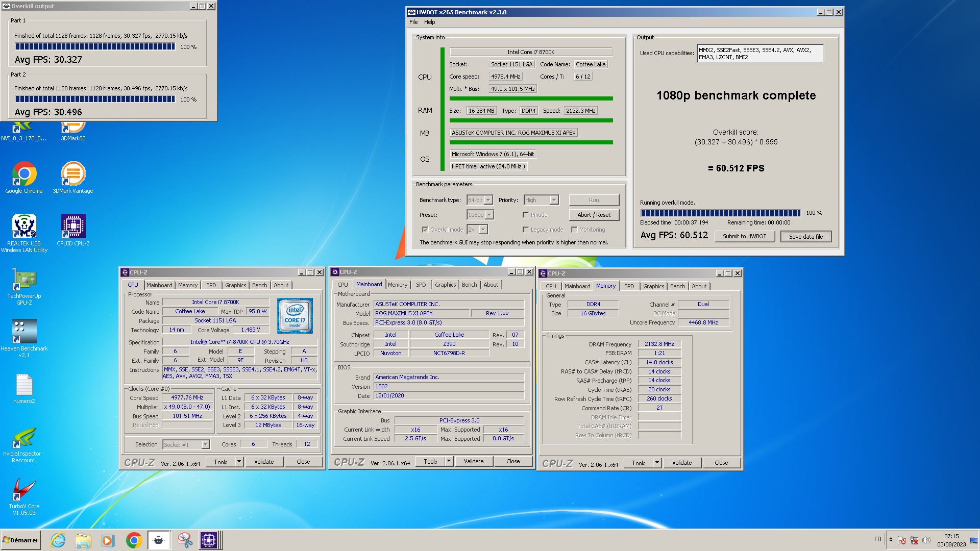Viewport: 980px width, 551px height.
Task: Click the Intel Core i7 logo in CPU-Z
Action: 295,316
